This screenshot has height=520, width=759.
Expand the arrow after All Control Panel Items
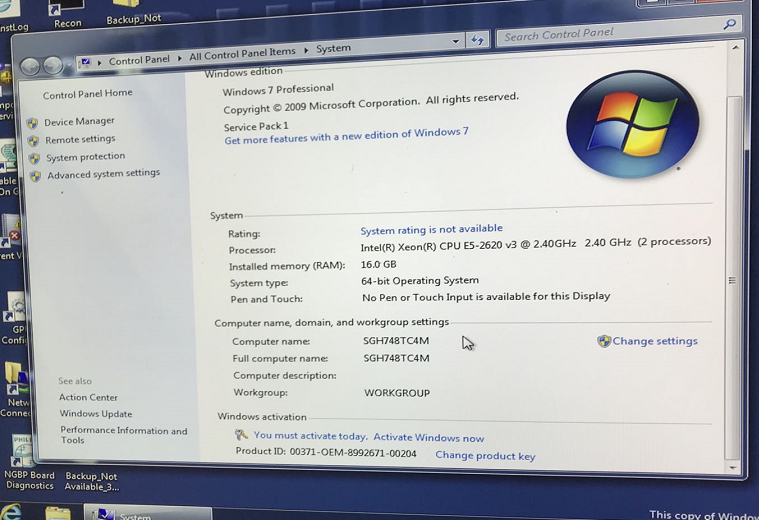click(x=306, y=50)
